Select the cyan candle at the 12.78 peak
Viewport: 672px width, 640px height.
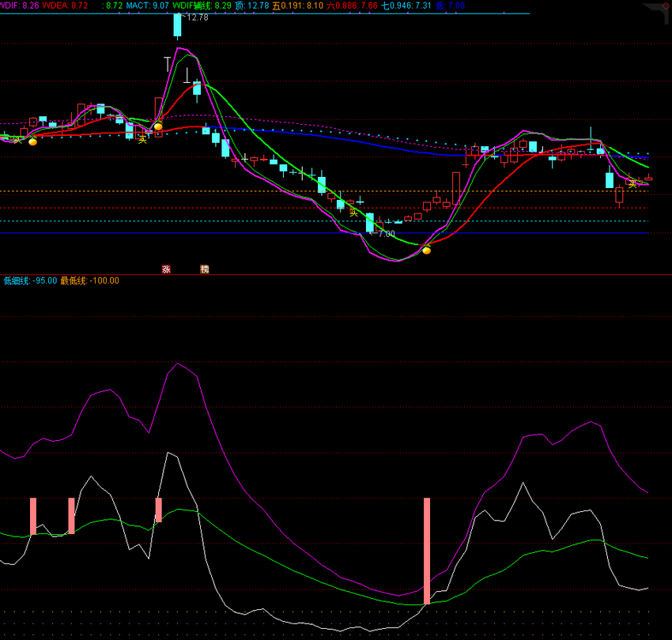pyautogui.click(x=177, y=25)
